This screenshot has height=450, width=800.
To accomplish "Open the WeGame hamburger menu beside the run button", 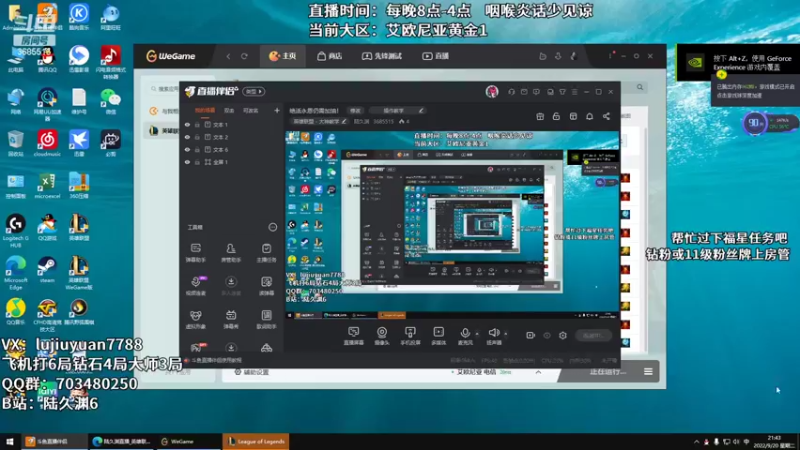I will coord(648,371).
